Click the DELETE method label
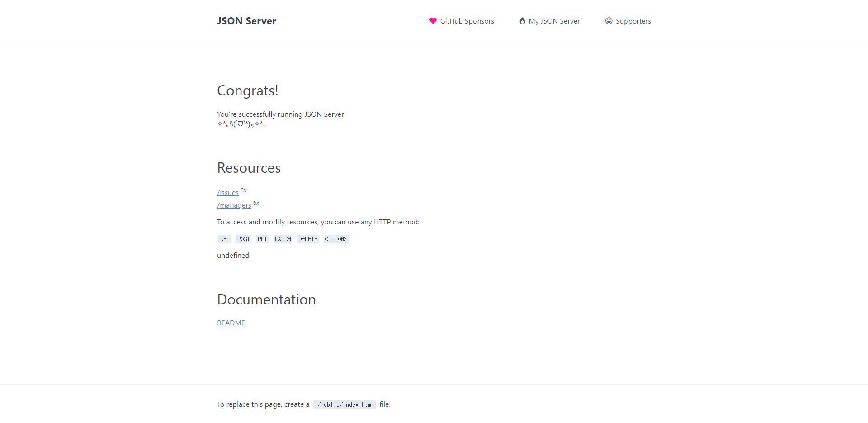The width and height of the screenshot is (868, 423). [x=308, y=239]
